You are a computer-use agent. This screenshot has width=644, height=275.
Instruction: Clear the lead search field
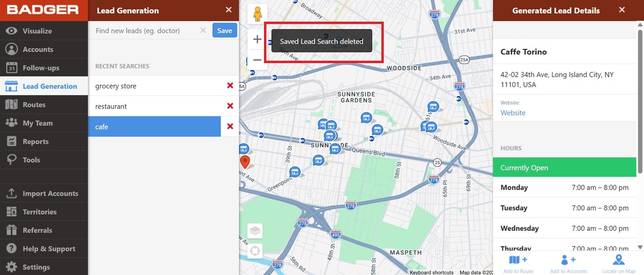pos(203,31)
